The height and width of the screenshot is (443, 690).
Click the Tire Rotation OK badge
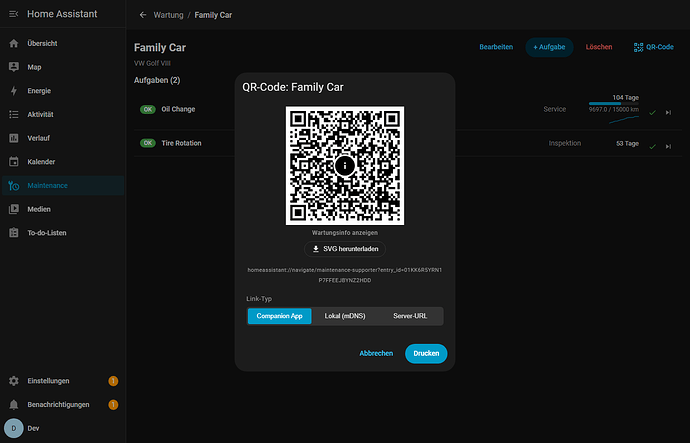[147, 143]
